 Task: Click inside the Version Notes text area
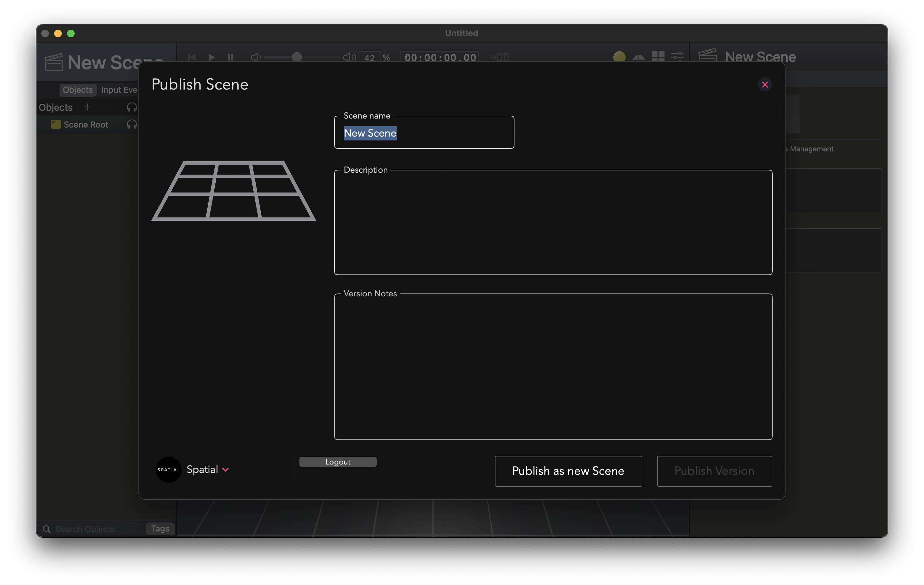pos(553,367)
